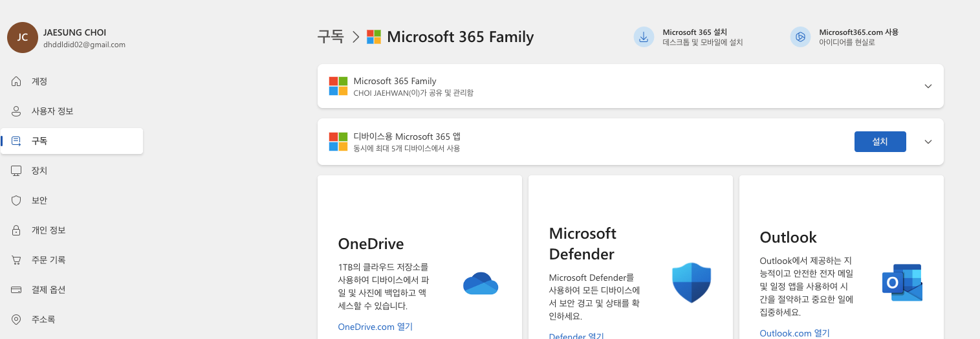Open the 주소록 menu item

72,320
